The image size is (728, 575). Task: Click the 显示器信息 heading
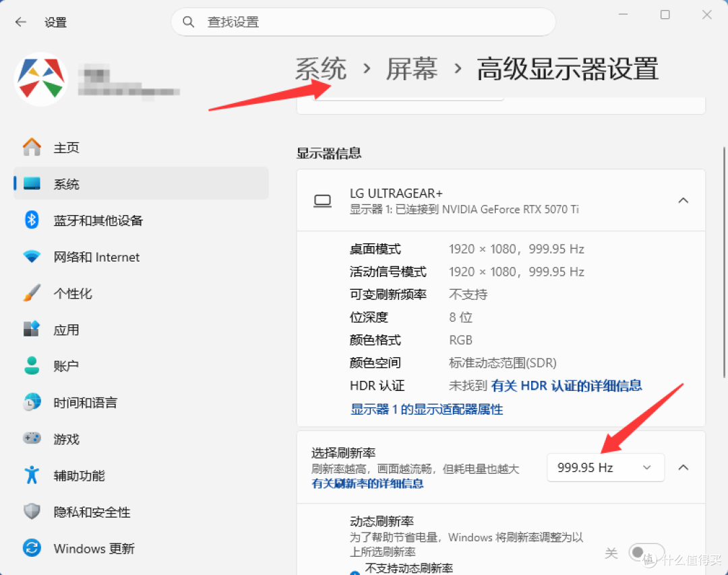[x=329, y=153]
